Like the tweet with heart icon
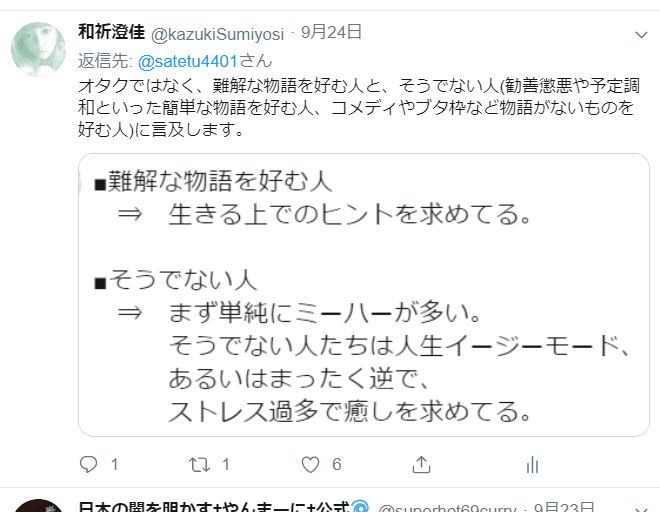This screenshot has width=660, height=512. coord(311,465)
